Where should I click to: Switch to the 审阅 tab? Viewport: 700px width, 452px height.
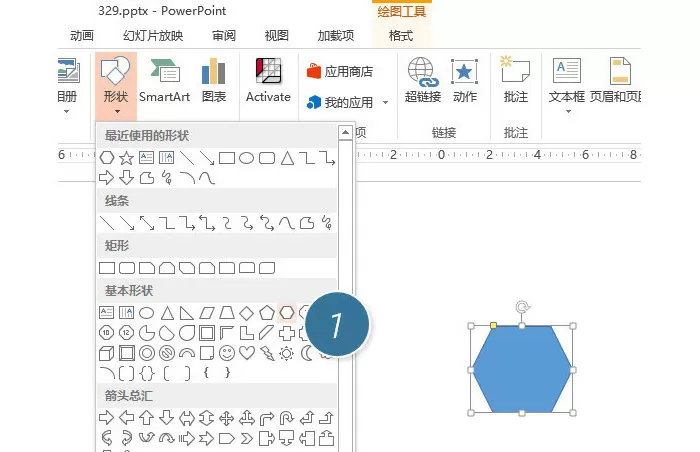tap(223, 35)
